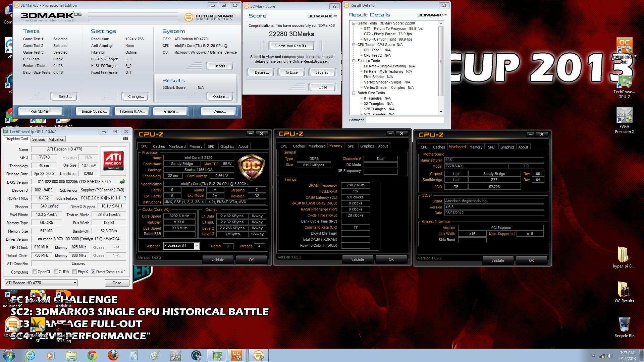Open the 3DMark2001 SE desktop shortcut
The image size is (644, 362).
38,330
